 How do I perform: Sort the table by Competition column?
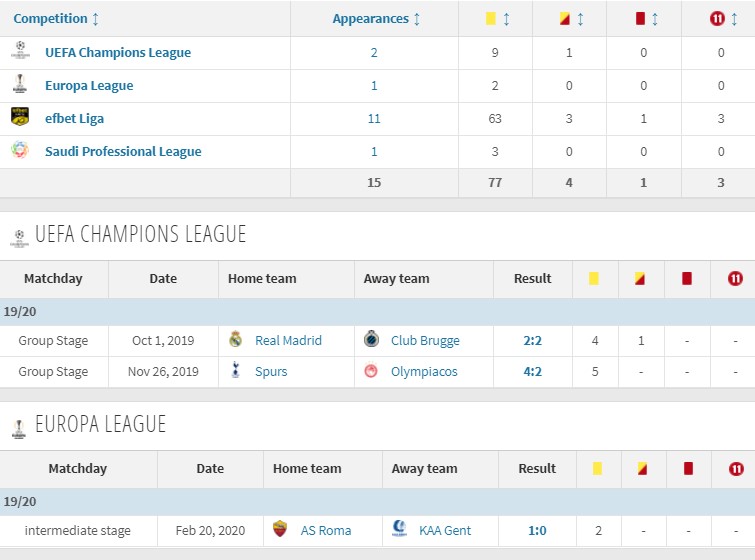(95, 19)
